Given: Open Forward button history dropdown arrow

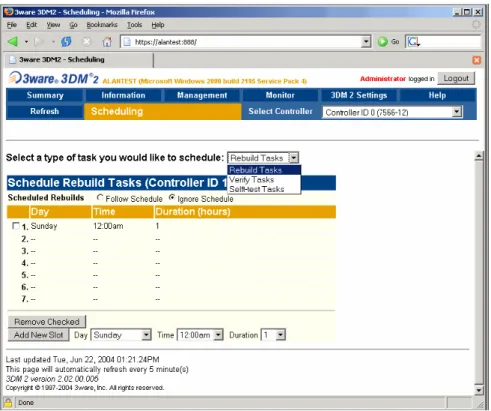Looking at the screenshot, I should pyautogui.click(x=53, y=42).
